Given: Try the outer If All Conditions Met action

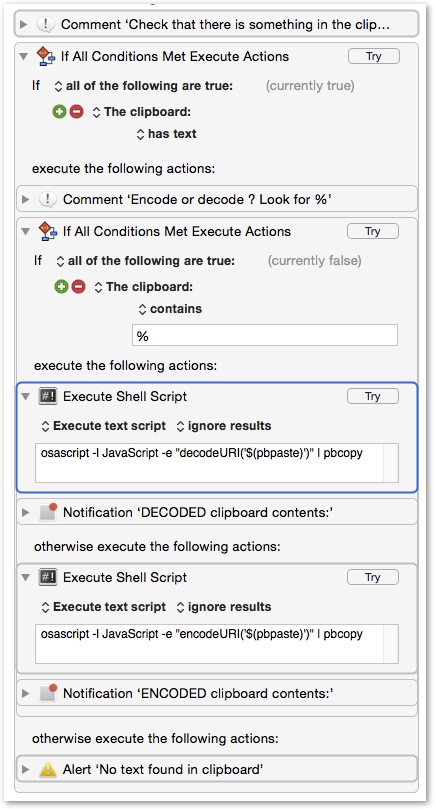Looking at the screenshot, I should (374, 56).
